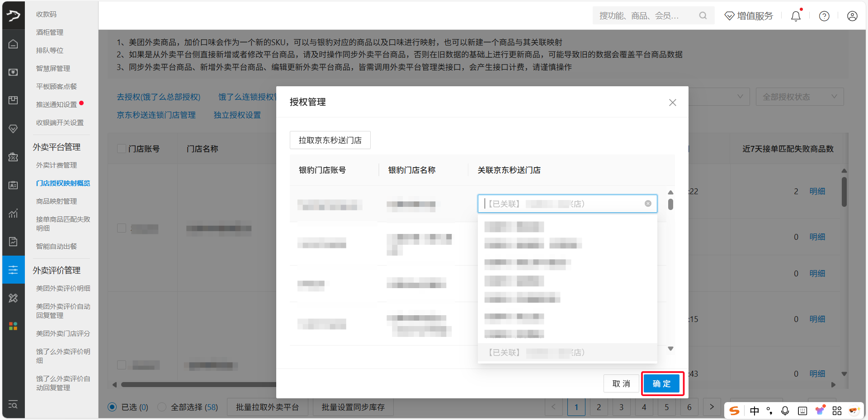Open 推送通知设置 menu item
Viewport: 868px width, 420px height.
click(57, 104)
